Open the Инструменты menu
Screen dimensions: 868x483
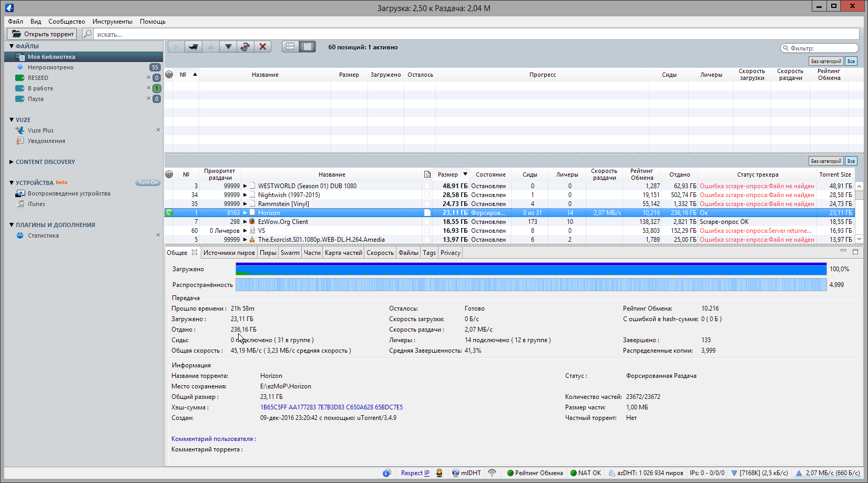coord(113,22)
